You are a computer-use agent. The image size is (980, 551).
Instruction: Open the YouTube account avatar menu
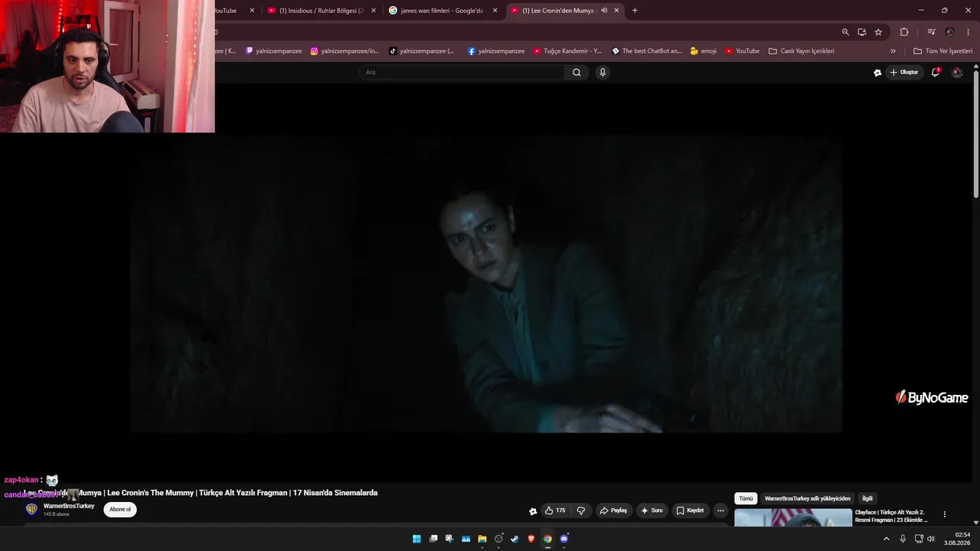pyautogui.click(x=957, y=73)
